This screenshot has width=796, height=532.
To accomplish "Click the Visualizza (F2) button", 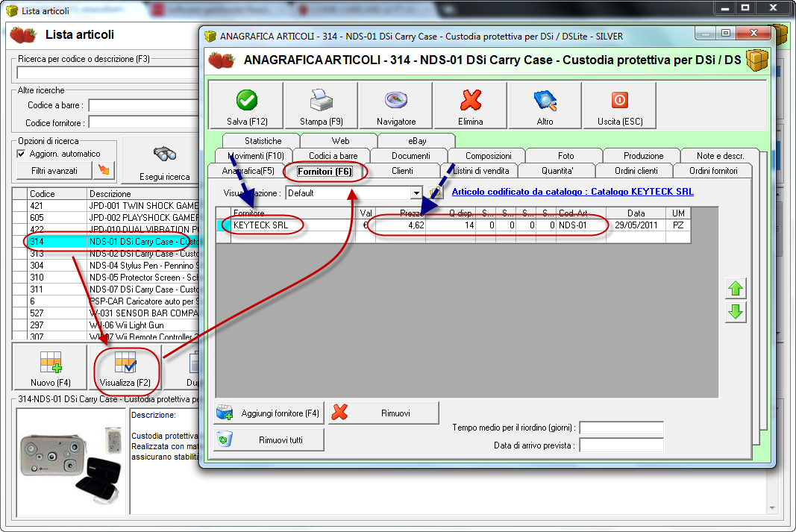I will coord(125,367).
